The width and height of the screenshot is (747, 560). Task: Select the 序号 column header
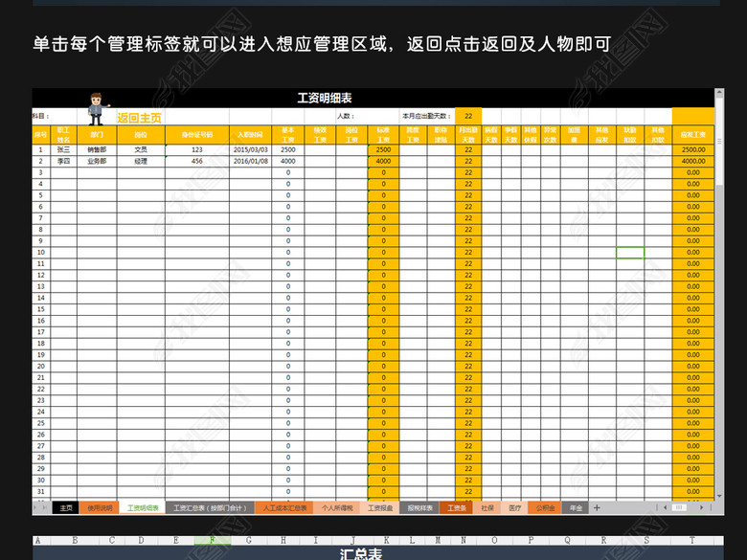[x=41, y=135]
